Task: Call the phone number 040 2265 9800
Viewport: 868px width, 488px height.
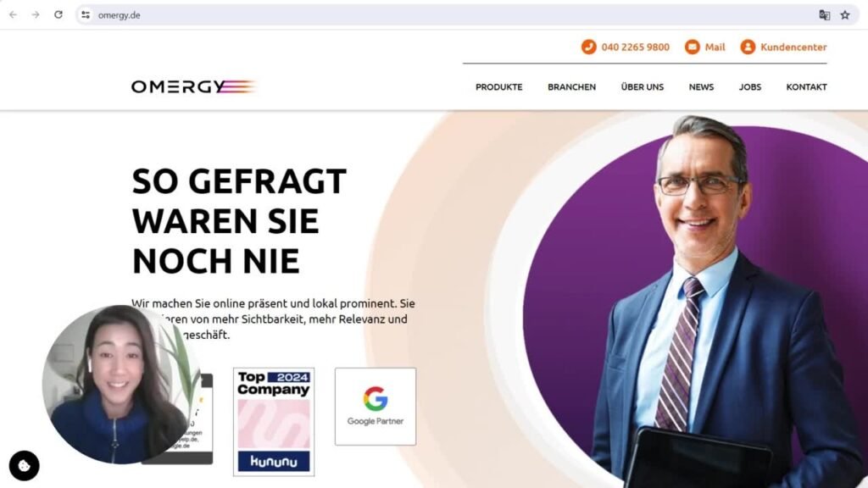Action: [636, 47]
